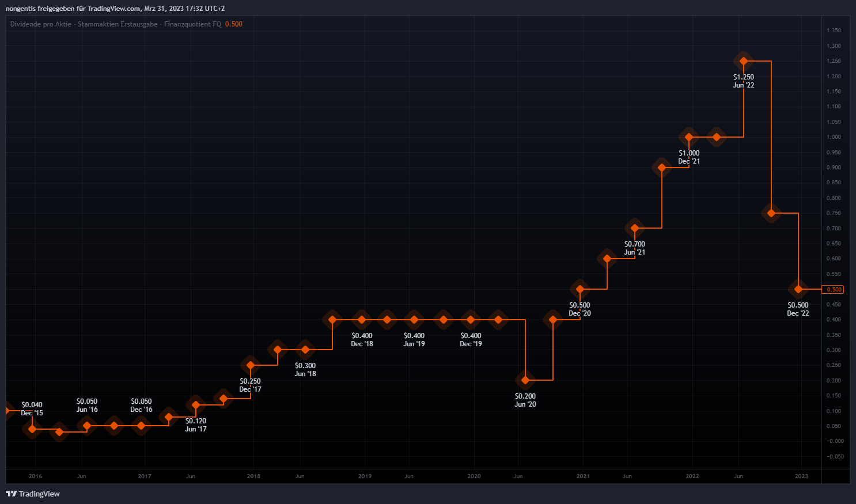The image size is (856, 504).
Task: Click the 2016 label on time axis
Action: [35, 476]
